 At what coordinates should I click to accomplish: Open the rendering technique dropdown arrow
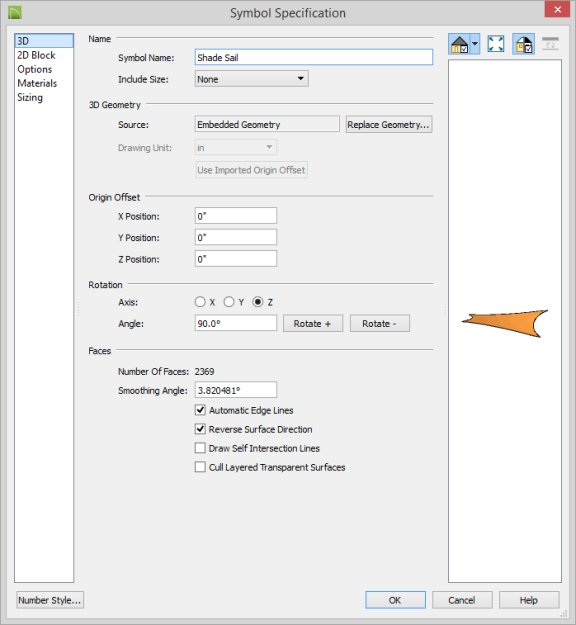pos(475,44)
